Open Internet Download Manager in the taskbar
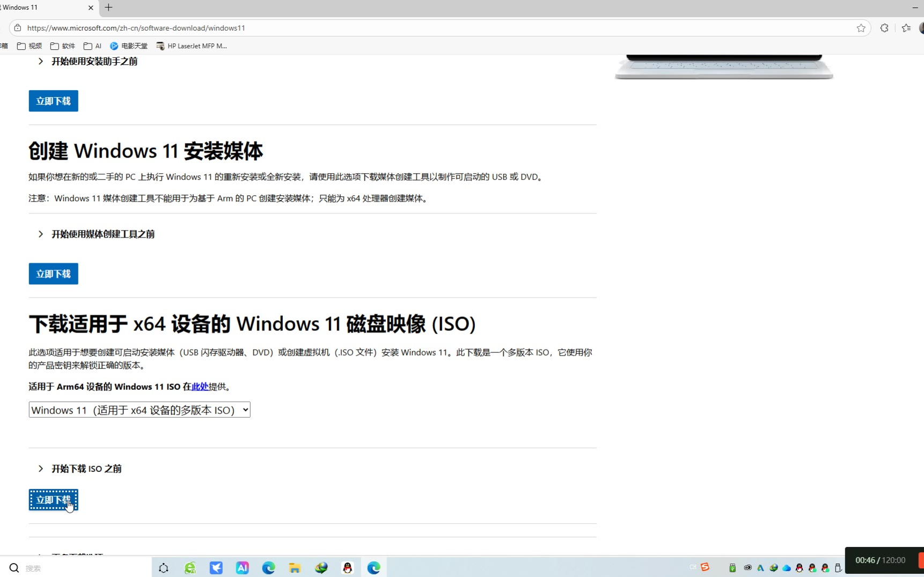This screenshot has height=577, width=924. [x=321, y=568]
